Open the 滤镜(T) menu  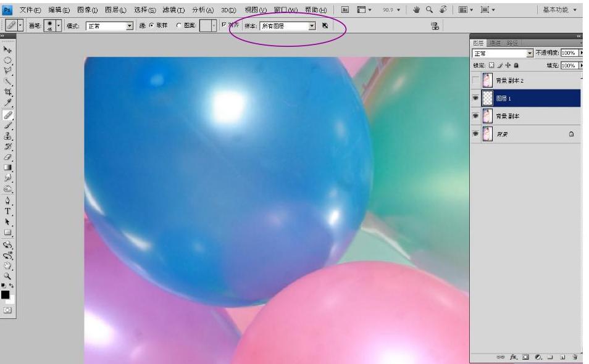173,10
